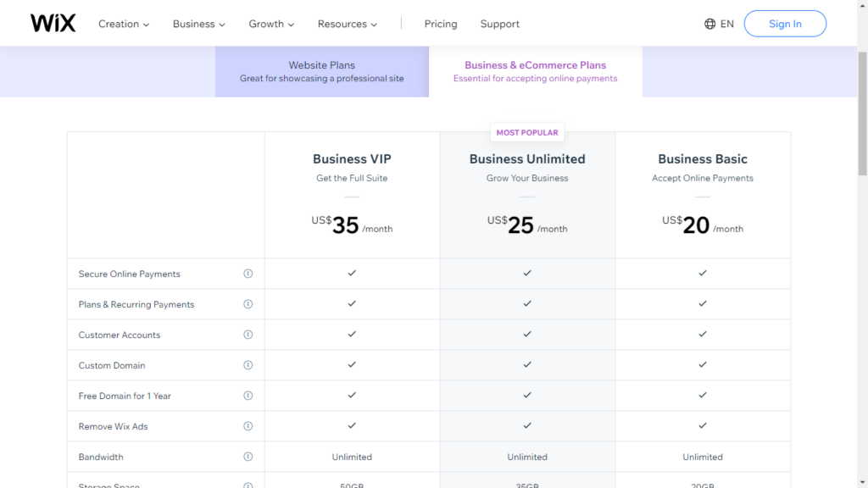Select the Business Unlimited plan heading

click(x=527, y=158)
